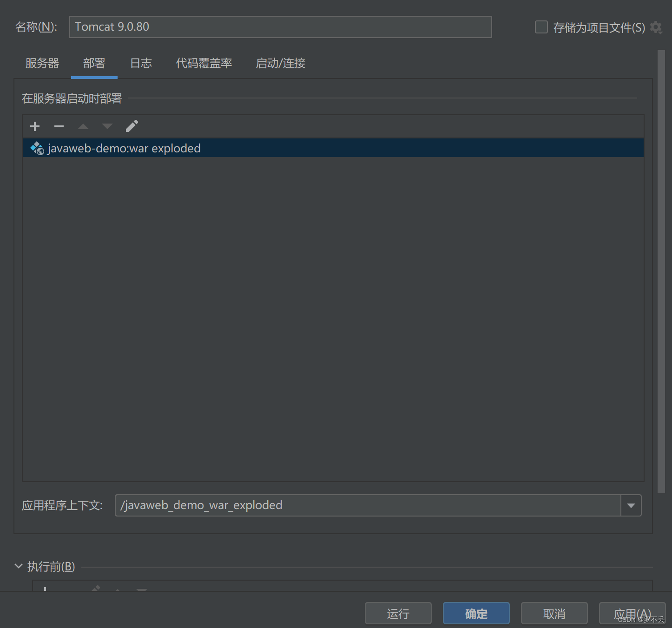Collapse the 执行前(B) section

point(19,566)
